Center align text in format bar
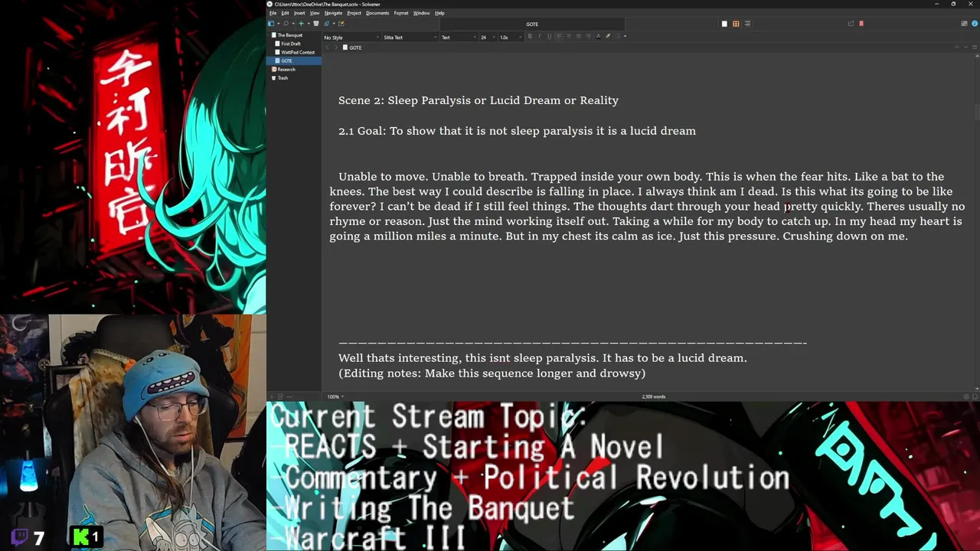Screen dimensions: 980x551 (569, 37)
